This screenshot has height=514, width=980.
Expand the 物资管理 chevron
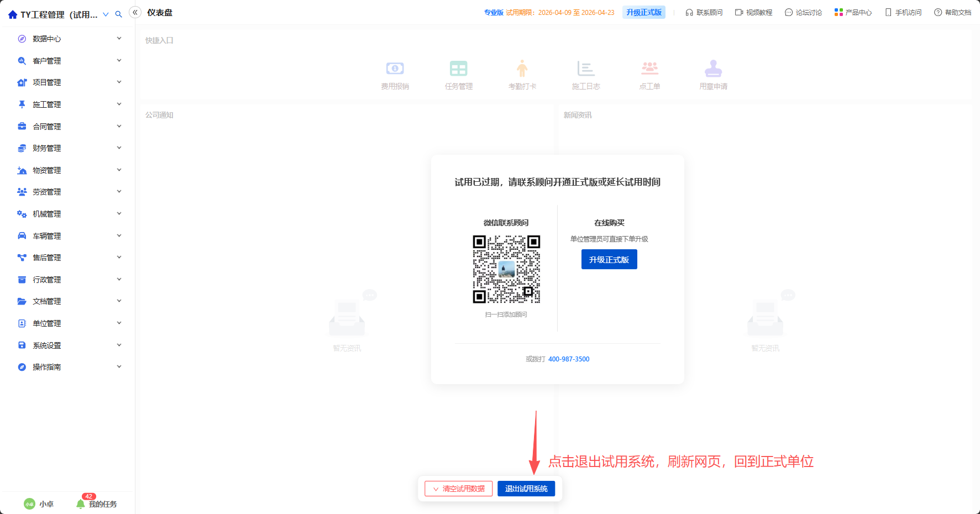coord(119,170)
